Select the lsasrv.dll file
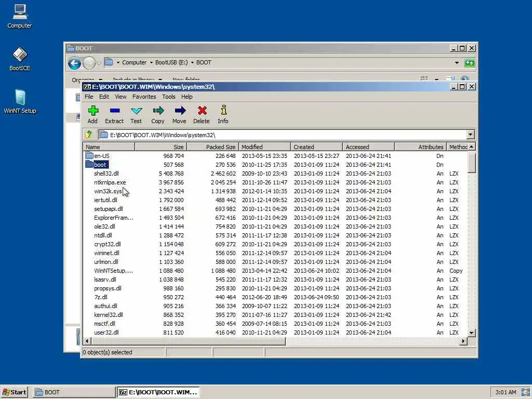This screenshot has height=399, width=532. [105, 280]
